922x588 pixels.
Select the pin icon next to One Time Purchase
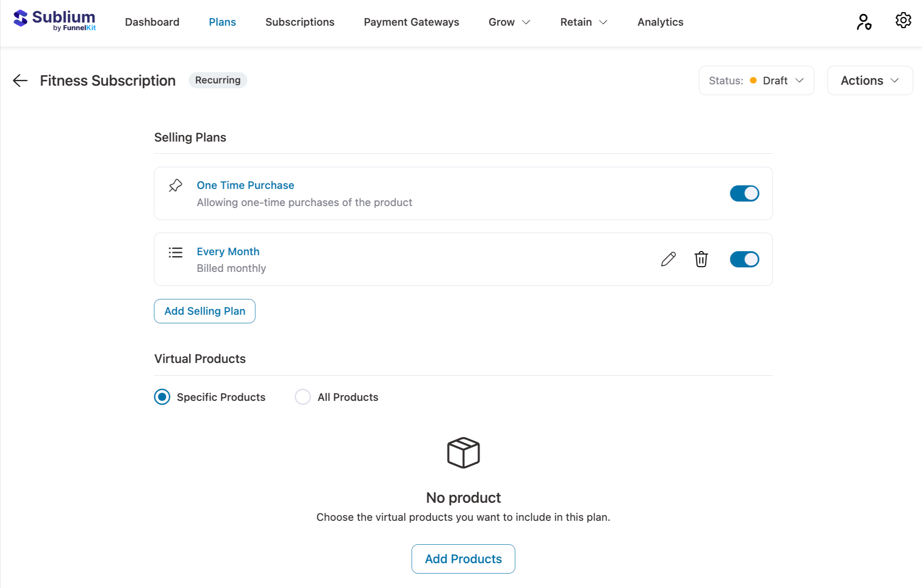(x=175, y=185)
